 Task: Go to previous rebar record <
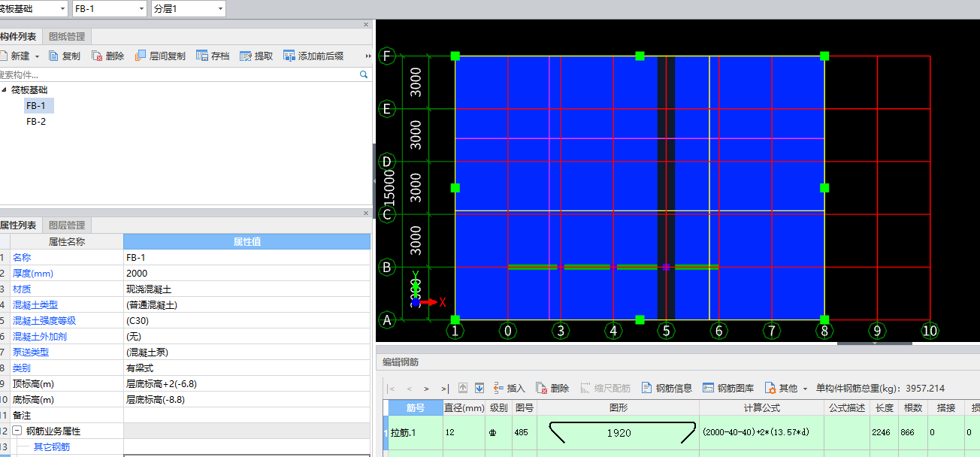(409, 389)
